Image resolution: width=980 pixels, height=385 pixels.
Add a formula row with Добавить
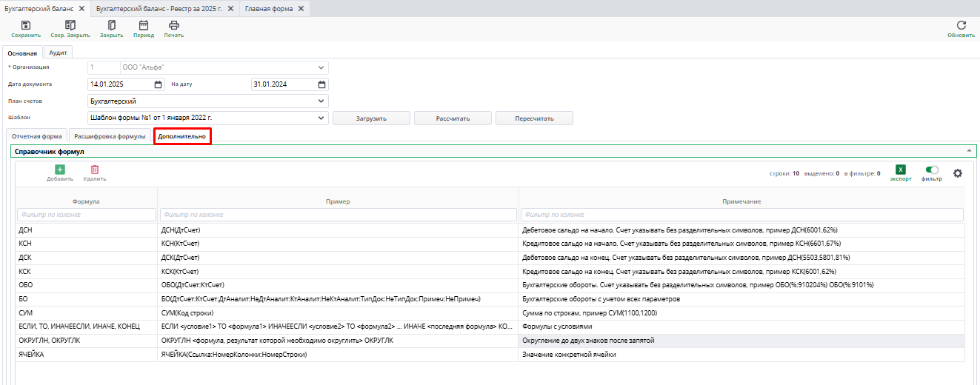[x=60, y=170]
